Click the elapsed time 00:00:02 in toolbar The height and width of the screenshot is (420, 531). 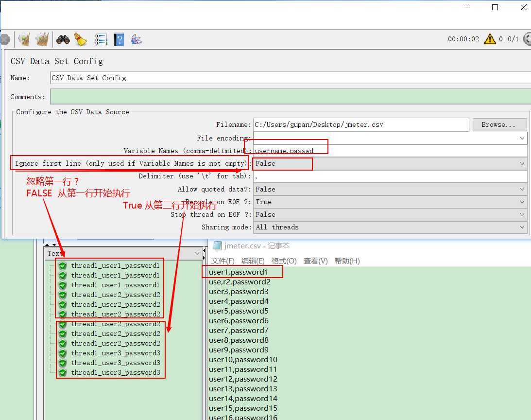[463, 39]
